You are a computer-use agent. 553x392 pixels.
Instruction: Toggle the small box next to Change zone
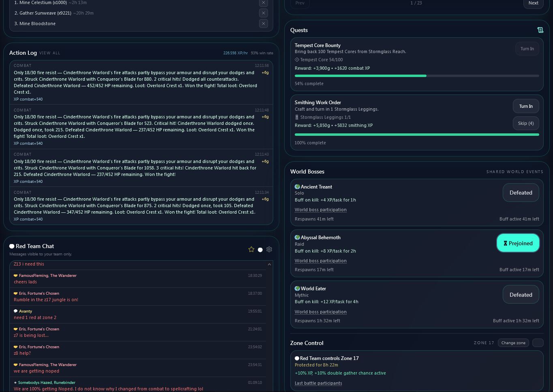[x=538, y=343]
